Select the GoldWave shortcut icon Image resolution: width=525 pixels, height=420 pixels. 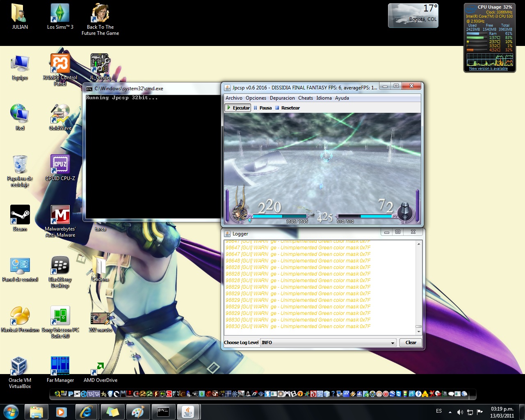tap(60, 117)
